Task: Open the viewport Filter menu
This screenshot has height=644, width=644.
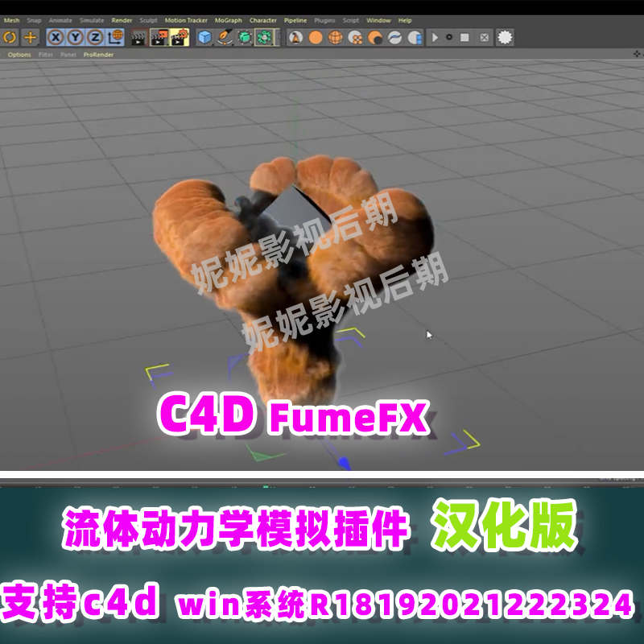Action: [x=46, y=55]
